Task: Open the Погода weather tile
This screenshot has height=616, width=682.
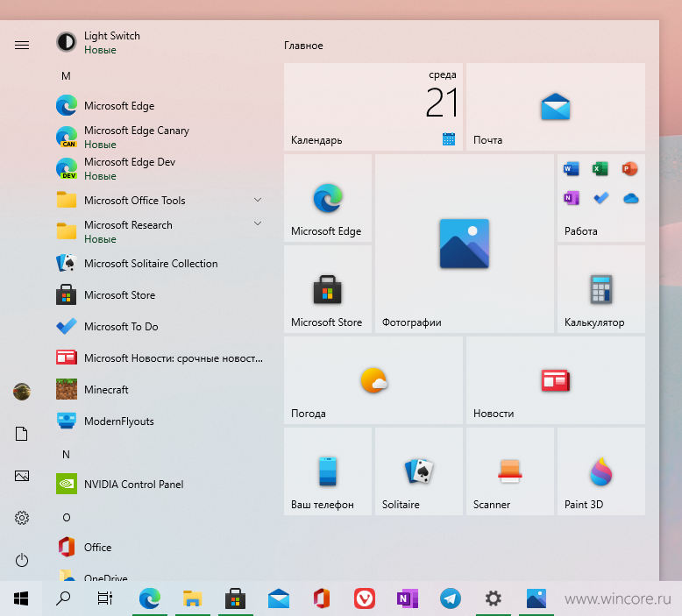Action: pos(373,380)
